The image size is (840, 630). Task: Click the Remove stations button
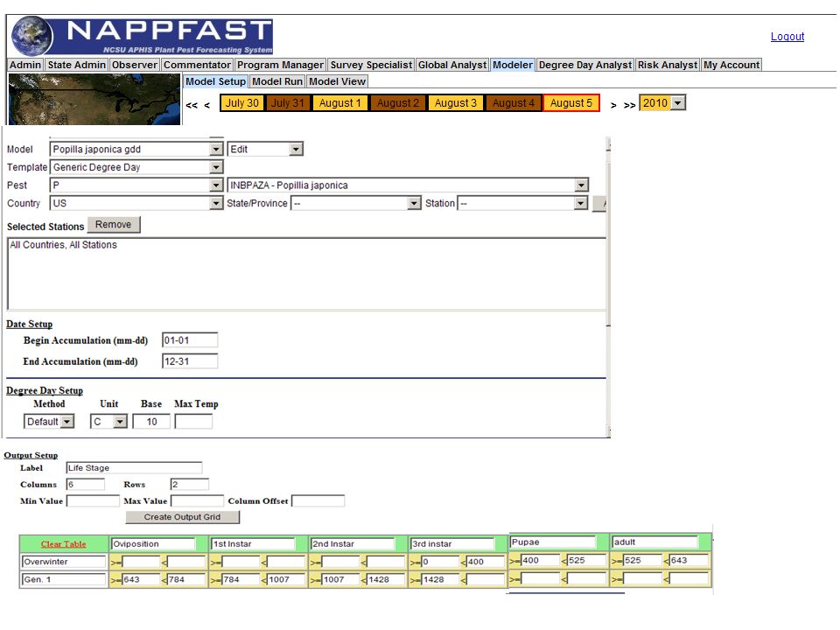pos(114,225)
